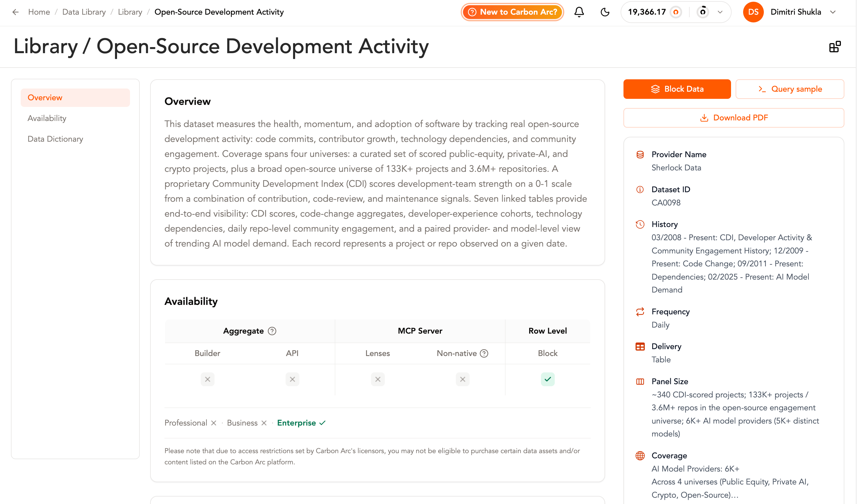Click the API unavailable X marker
This screenshot has height=504, width=857.
pos(292,379)
